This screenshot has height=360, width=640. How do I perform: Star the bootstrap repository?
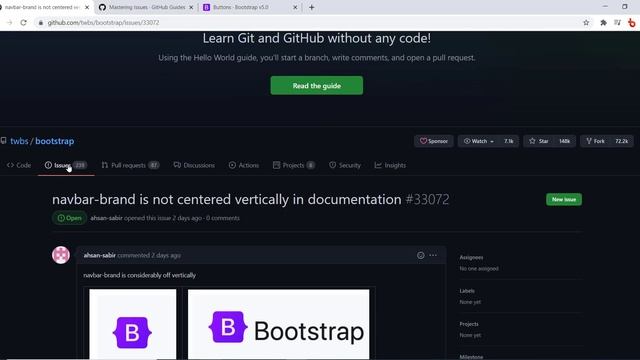point(539,141)
